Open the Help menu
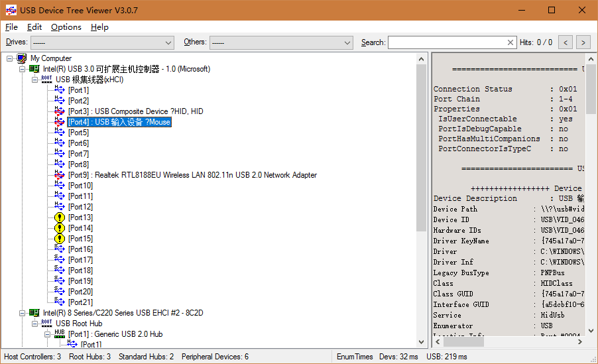The height and width of the screenshot is (364, 598). pos(99,27)
